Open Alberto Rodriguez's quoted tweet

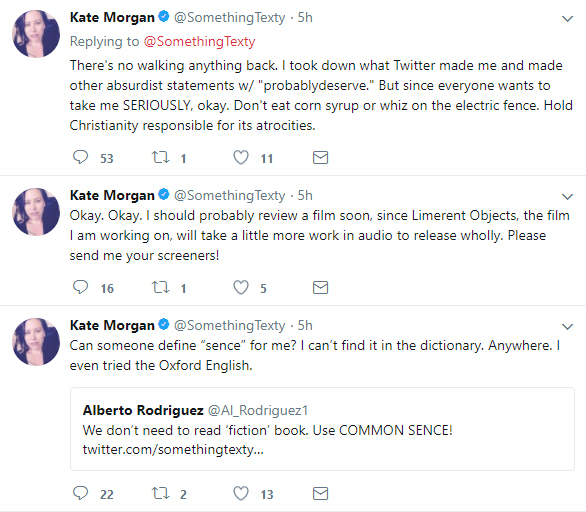322,429
